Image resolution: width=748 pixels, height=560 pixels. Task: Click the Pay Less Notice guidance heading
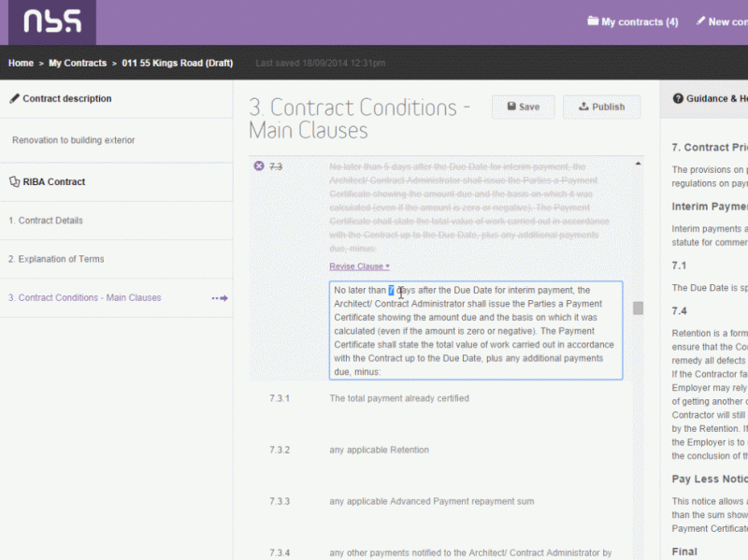point(710,479)
